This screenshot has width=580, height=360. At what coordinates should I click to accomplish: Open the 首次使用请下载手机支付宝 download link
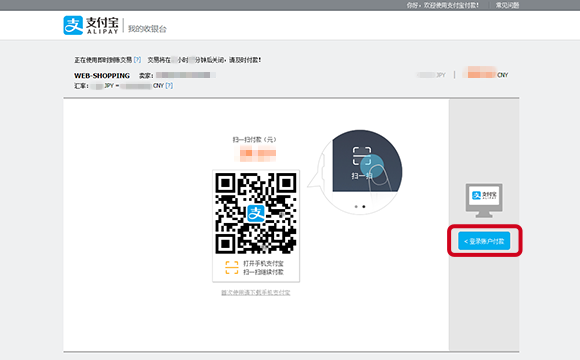pos(256,293)
